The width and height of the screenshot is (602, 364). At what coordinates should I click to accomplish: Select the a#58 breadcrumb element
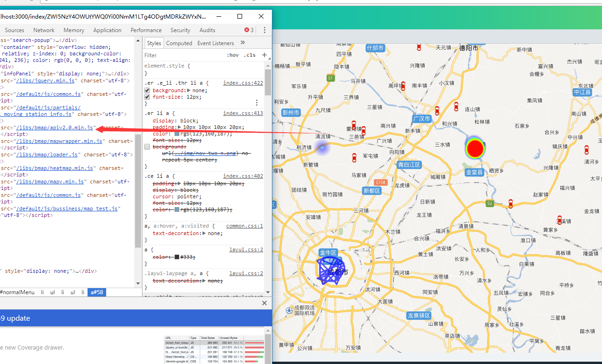point(97,292)
